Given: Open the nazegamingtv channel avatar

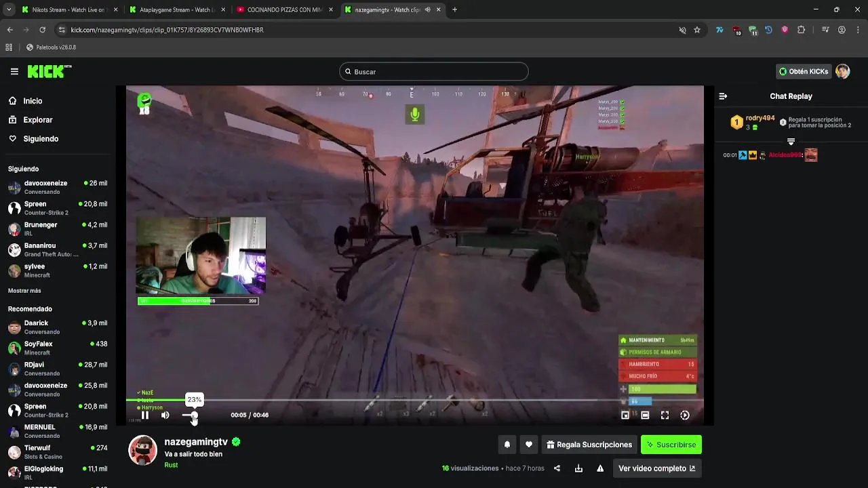Looking at the screenshot, I should tap(143, 451).
